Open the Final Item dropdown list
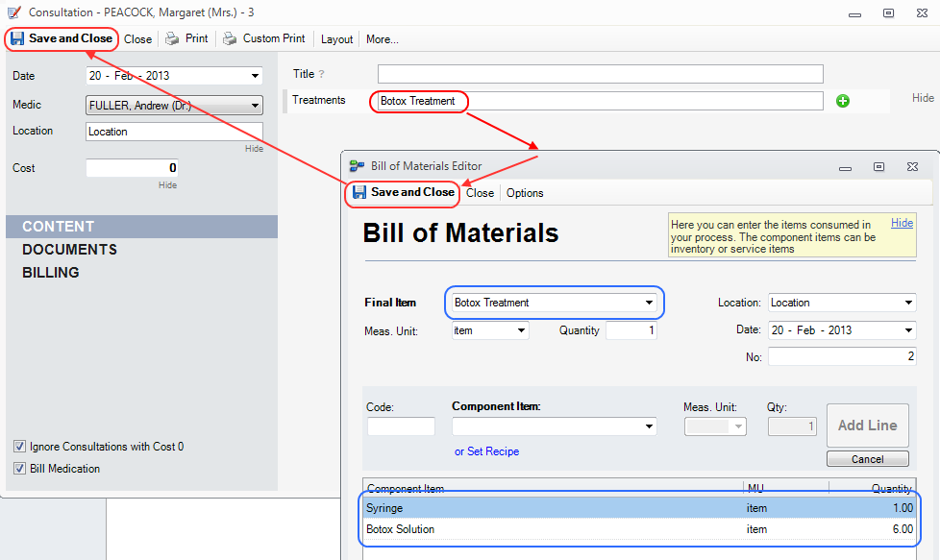The image size is (940, 560). click(x=649, y=303)
